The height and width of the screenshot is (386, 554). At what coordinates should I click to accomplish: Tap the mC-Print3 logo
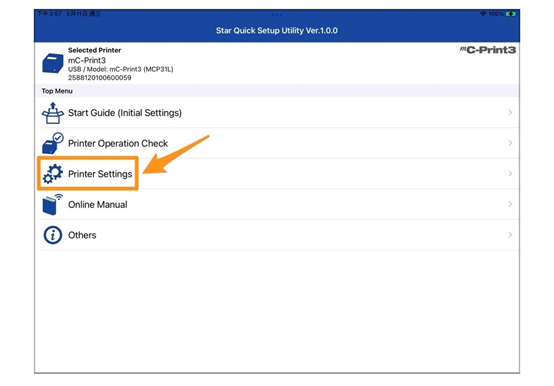488,50
